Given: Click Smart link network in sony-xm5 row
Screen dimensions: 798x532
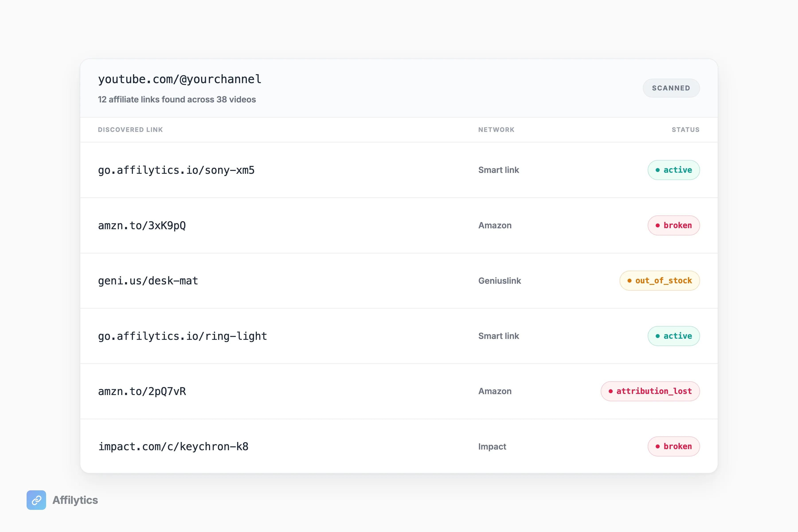Looking at the screenshot, I should (x=498, y=170).
